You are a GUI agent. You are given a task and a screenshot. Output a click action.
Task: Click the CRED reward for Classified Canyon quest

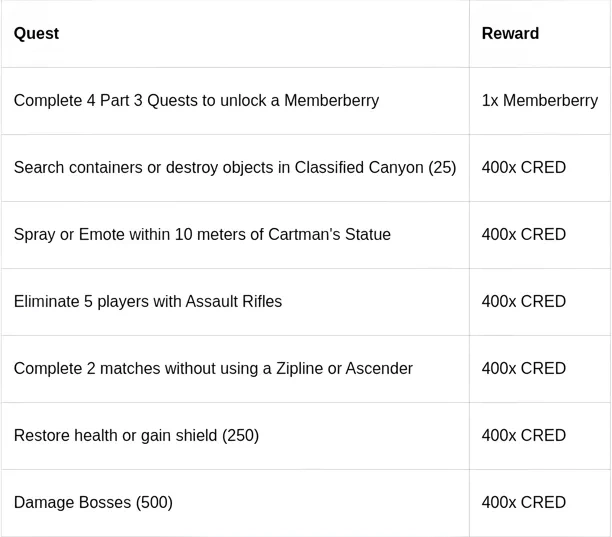tap(523, 168)
